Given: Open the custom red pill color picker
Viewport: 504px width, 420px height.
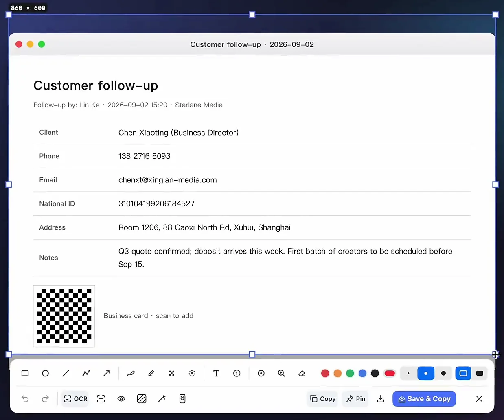Looking at the screenshot, I should pos(390,373).
